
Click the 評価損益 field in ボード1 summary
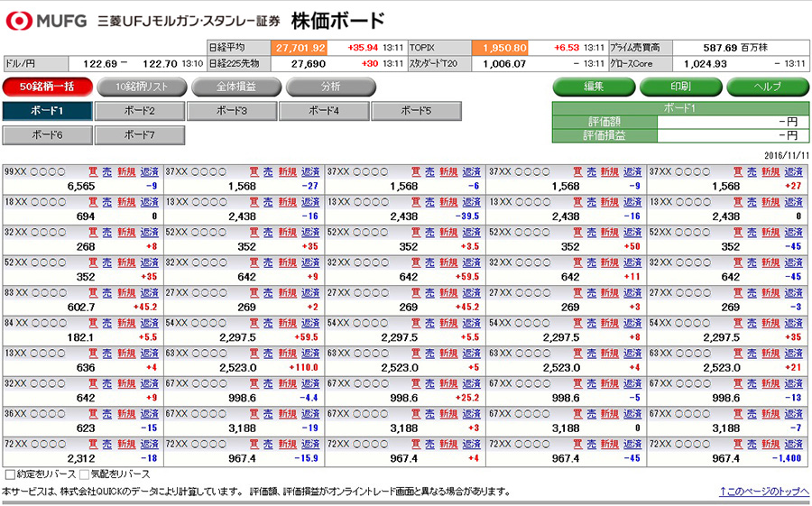pyautogui.click(x=733, y=135)
